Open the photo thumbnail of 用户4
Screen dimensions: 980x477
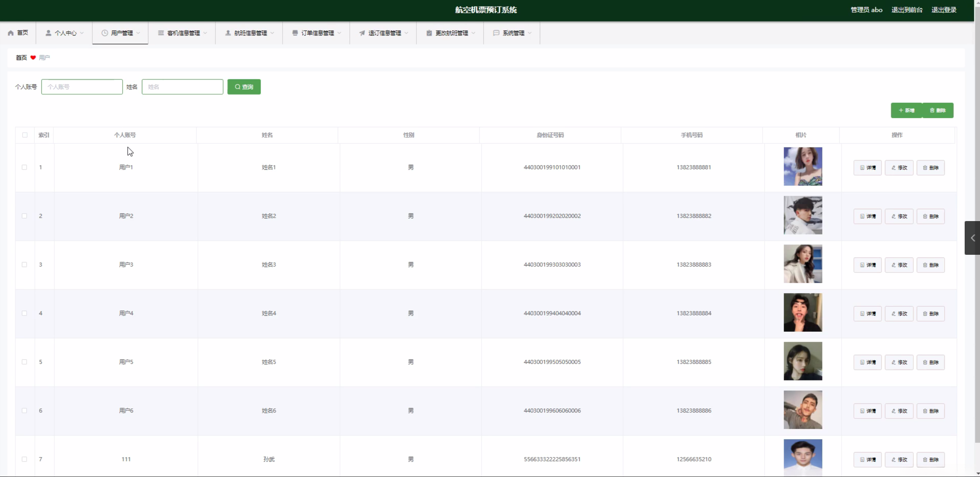click(x=802, y=313)
